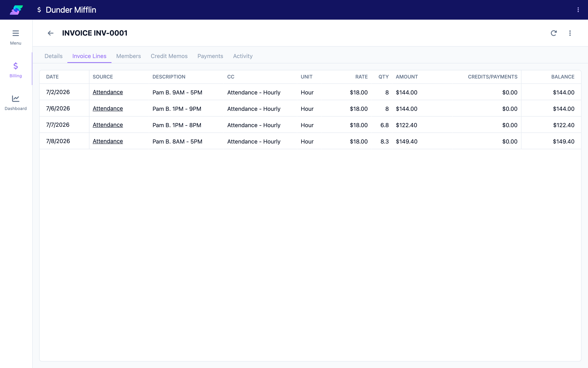The width and height of the screenshot is (588, 368).
Task: Open the Credit Memos tab
Action: click(169, 56)
